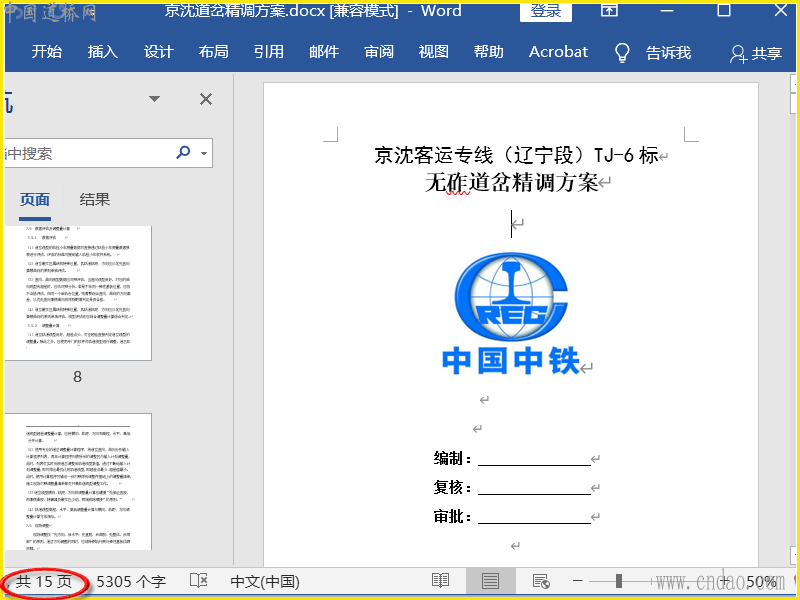The image size is (800, 600).
Task: Switch to Read Mode view icon
Action: point(440,581)
